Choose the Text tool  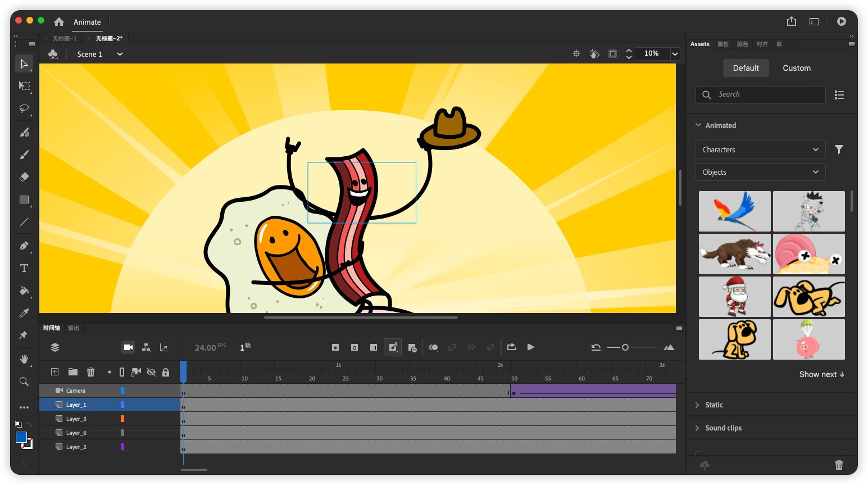(24, 268)
